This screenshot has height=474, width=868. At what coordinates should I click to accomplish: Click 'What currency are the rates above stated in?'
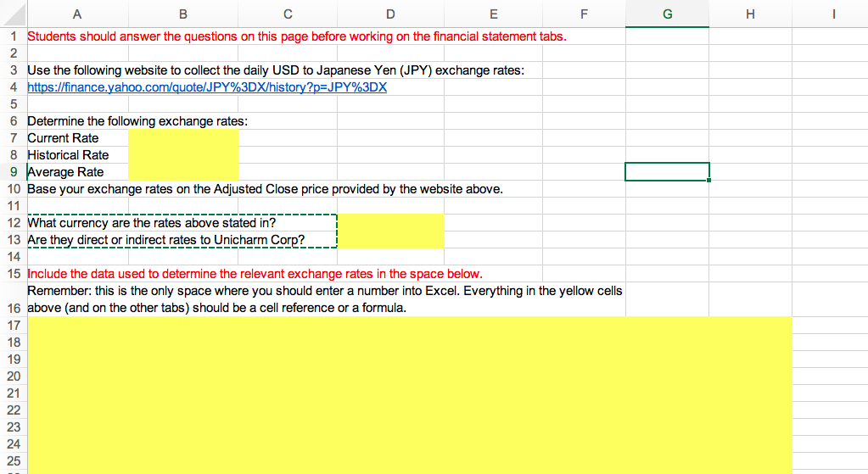pos(151,223)
